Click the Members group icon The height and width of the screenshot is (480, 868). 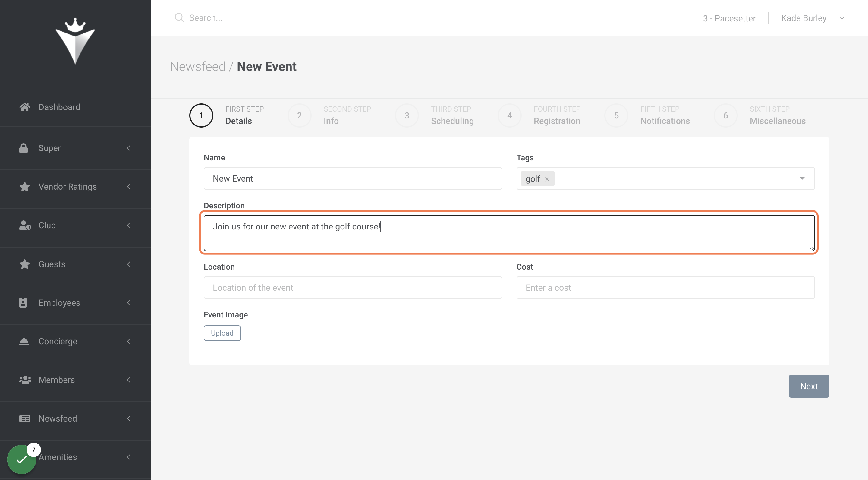(25, 380)
